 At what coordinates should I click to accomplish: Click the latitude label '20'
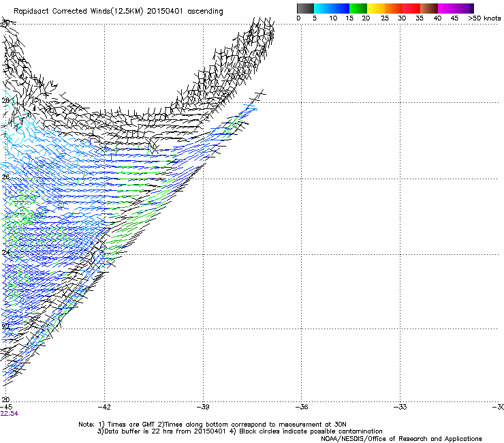click(5, 400)
